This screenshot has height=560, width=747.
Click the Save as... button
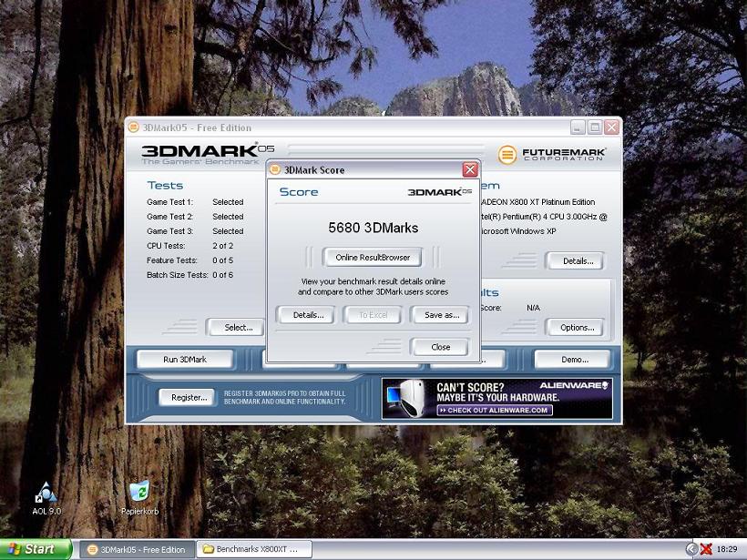tap(441, 315)
